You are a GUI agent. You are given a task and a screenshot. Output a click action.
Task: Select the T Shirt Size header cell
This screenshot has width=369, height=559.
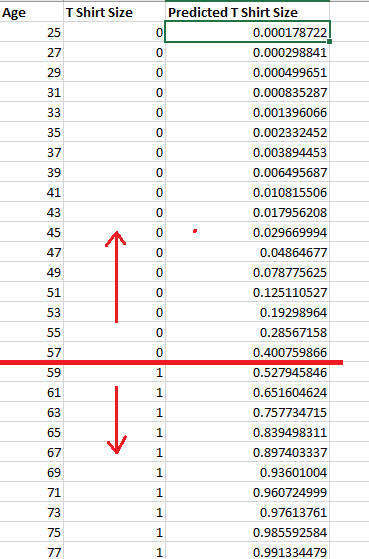(114, 12)
